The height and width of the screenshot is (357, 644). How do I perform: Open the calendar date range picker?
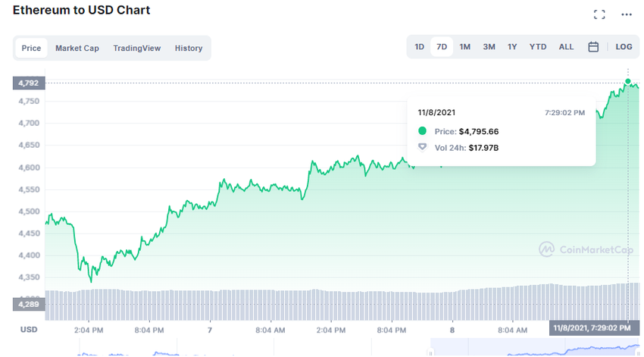click(x=593, y=47)
